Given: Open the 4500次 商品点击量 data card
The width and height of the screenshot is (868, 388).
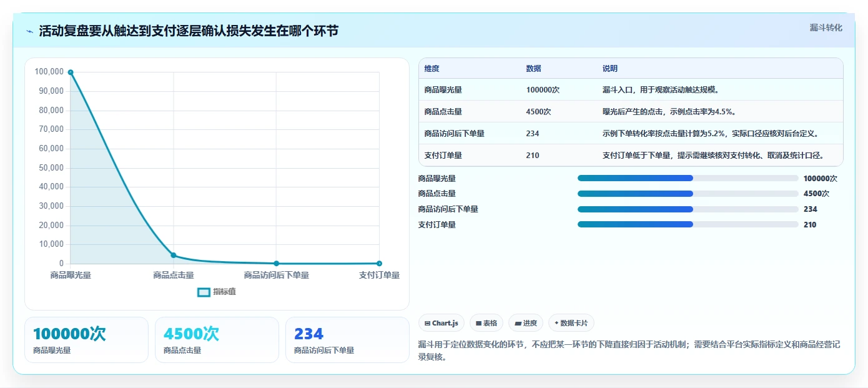Looking at the screenshot, I should (217, 340).
